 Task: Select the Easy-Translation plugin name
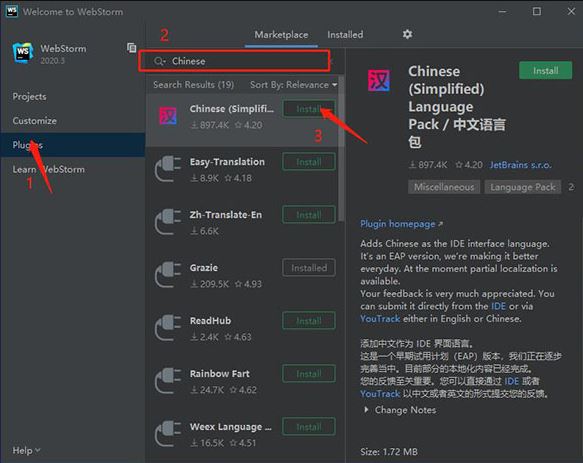(227, 162)
